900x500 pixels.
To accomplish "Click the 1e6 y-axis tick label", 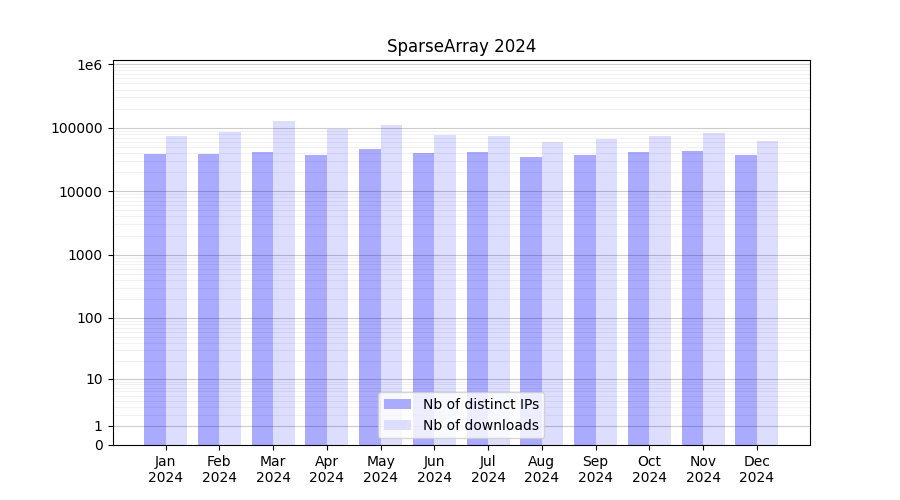I will (90, 65).
